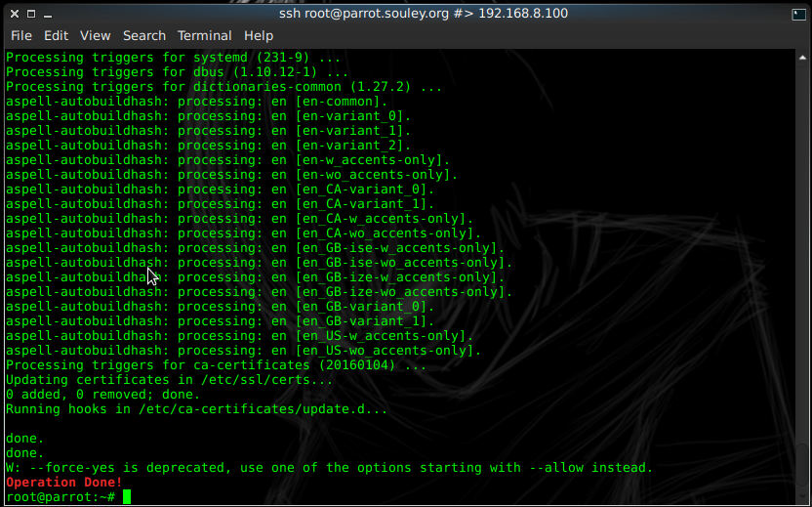812x507 pixels.
Task: Click the scrollbar up arrow
Action: 802,58
